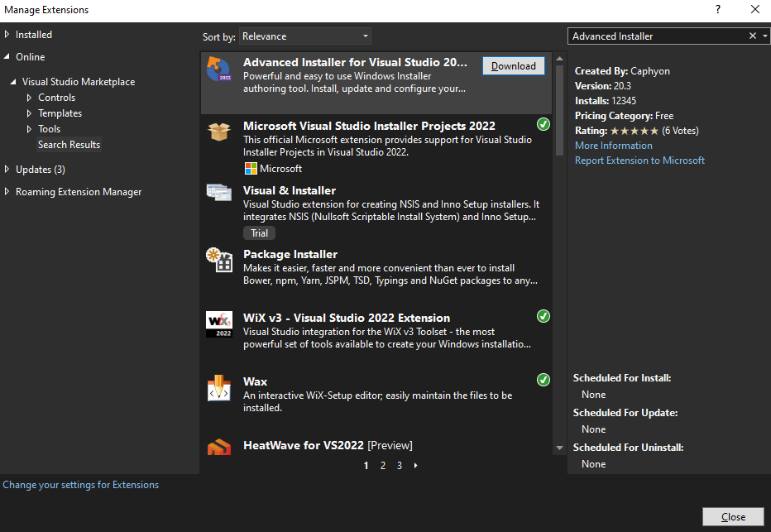This screenshot has height=532, width=771.
Task: Click the Version: 20.3 text
Action: (603, 85)
